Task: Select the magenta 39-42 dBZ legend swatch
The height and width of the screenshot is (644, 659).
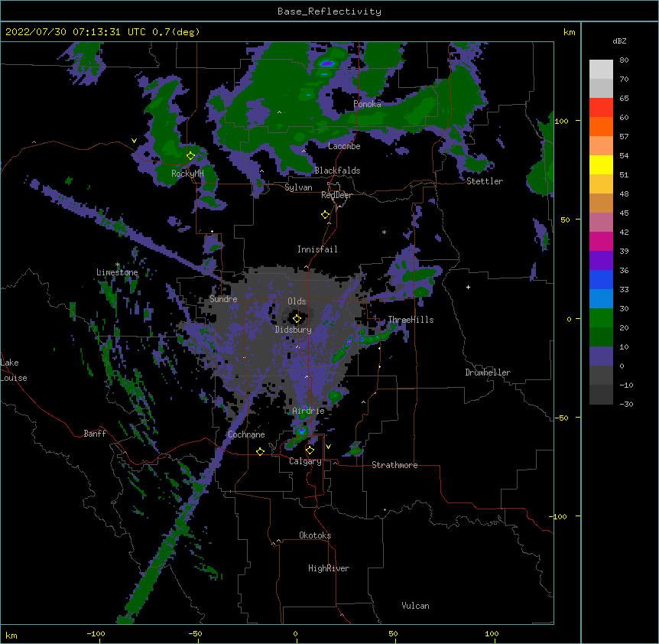Action: tap(601, 241)
